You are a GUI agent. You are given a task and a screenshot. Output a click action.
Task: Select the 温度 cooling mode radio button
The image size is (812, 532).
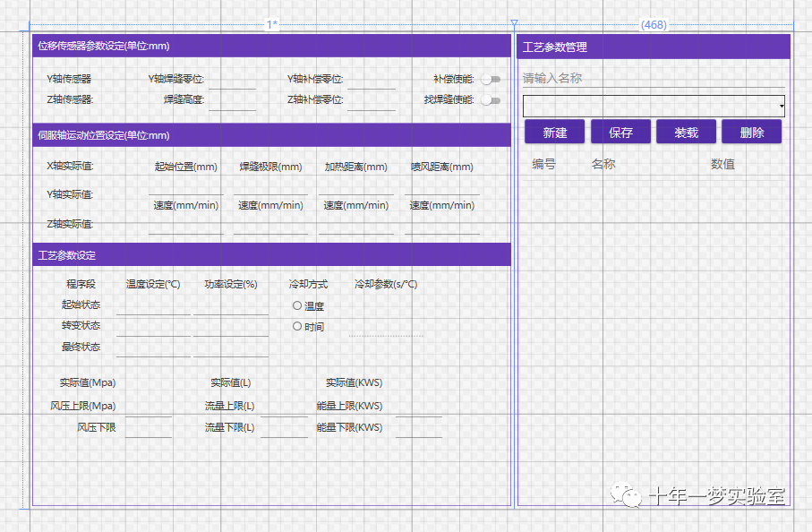point(296,305)
